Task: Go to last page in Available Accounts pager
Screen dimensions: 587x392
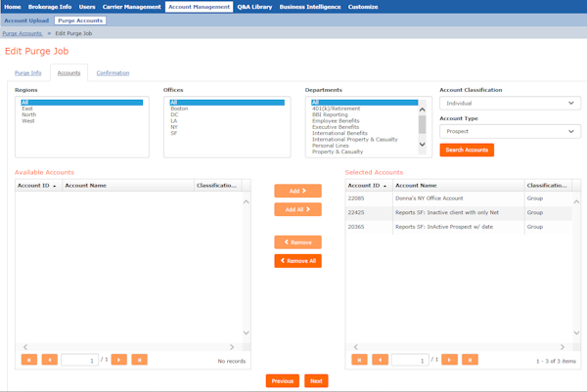Action: point(140,360)
